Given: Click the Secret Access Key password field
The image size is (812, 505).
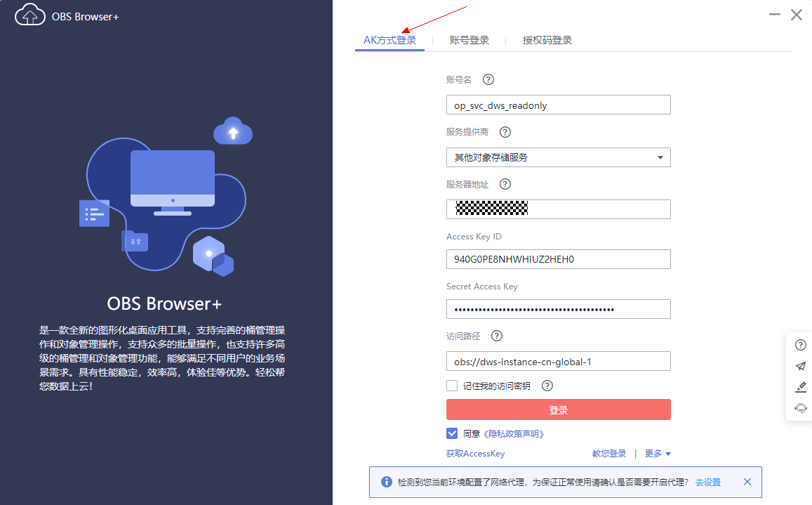Looking at the screenshot, I should click(x=558, y=309).
